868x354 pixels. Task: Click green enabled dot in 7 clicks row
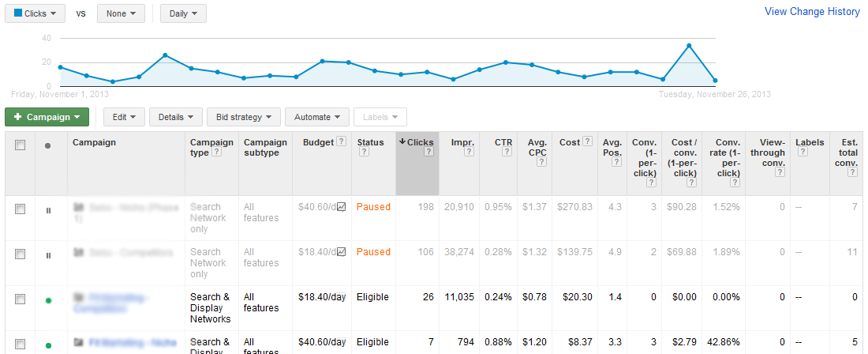48,345
